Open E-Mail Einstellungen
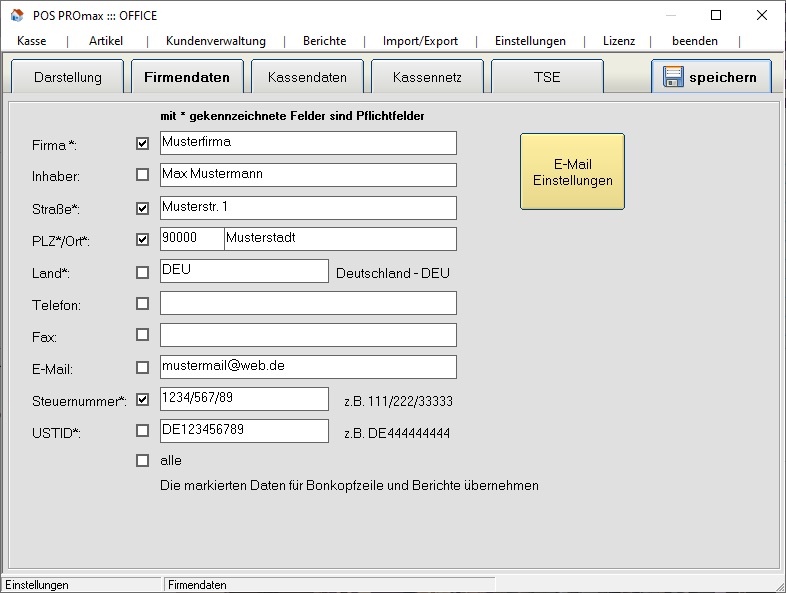 coord(572,171)
